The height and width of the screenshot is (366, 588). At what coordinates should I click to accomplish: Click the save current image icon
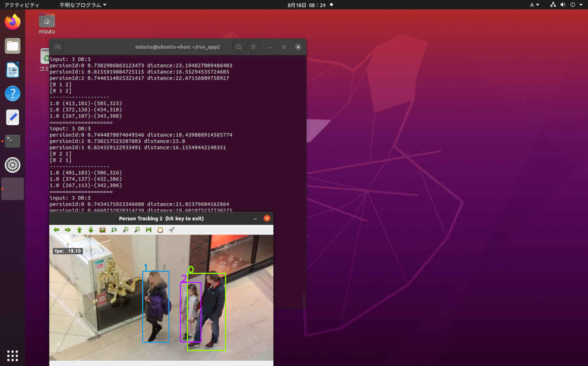(148, 230)
